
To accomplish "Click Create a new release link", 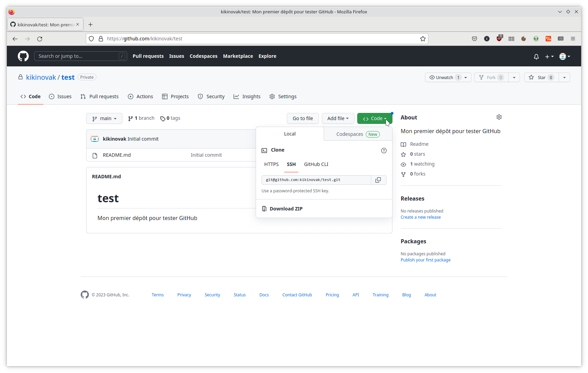I will (420, 217).
